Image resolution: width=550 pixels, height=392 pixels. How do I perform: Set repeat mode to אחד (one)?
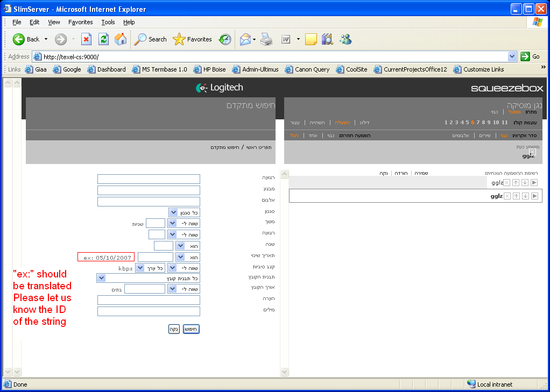coord(314,136)
